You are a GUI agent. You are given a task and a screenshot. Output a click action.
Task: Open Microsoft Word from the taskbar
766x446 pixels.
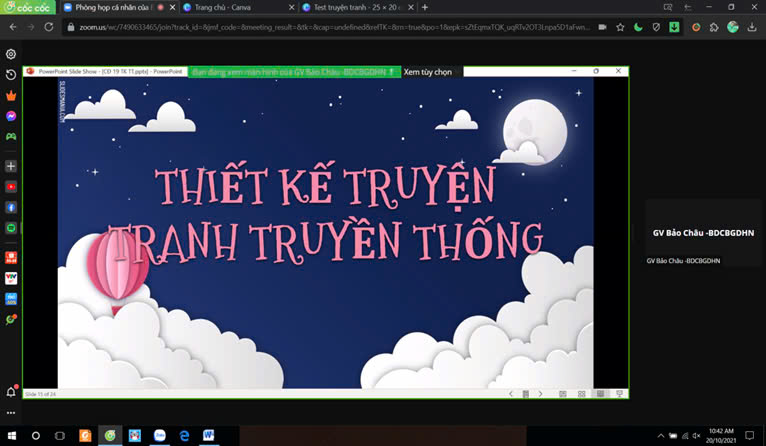point(209,435)
